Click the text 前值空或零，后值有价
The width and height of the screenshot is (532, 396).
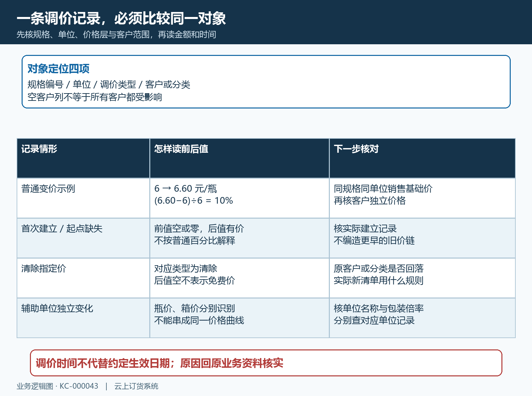[199, 229]
